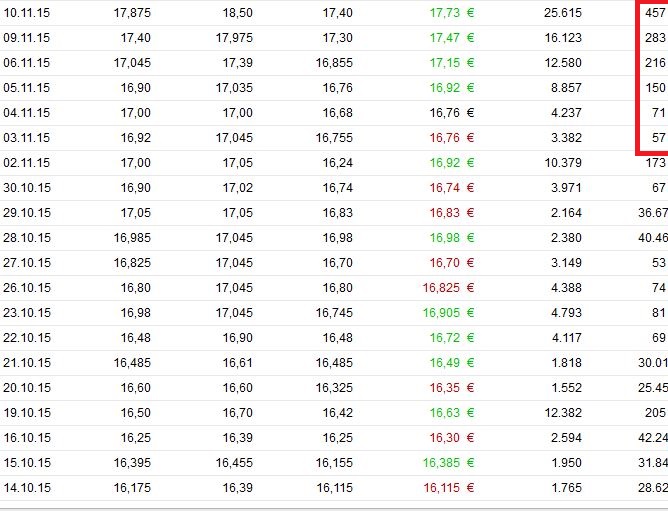Screen dimensions: 668x511
Task: Click the volume value 25.615
Action: 563,12
